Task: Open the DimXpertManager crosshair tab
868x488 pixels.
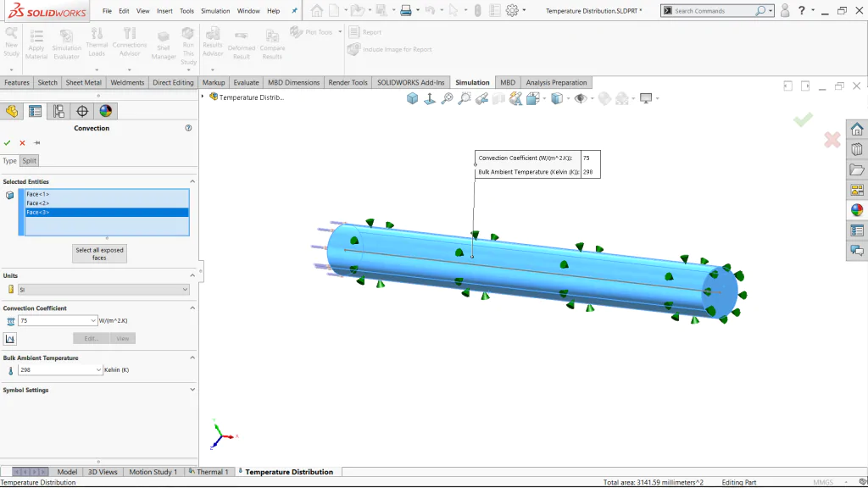Action: click(x=82, y=111)
